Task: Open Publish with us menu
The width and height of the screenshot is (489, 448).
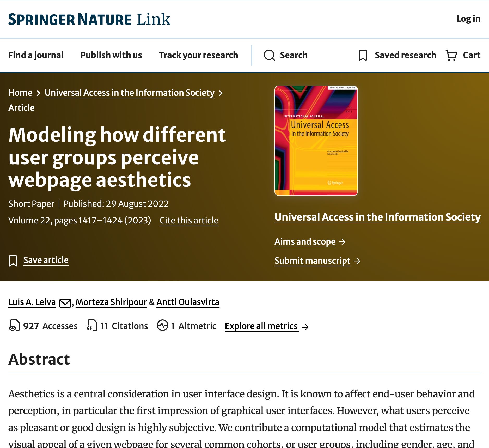Action: (x=111, y=55)
